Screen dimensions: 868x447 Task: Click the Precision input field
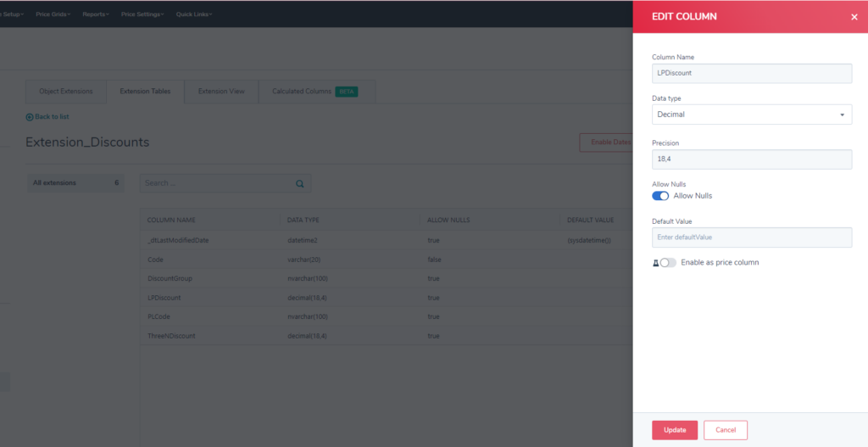click(x=751, y=159)
